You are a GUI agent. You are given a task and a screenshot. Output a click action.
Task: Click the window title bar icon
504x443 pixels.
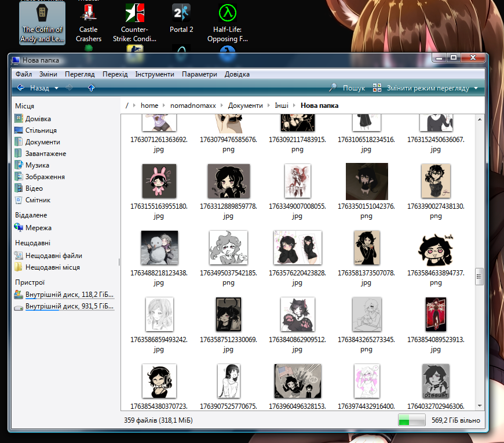click(x=16, y=60)
